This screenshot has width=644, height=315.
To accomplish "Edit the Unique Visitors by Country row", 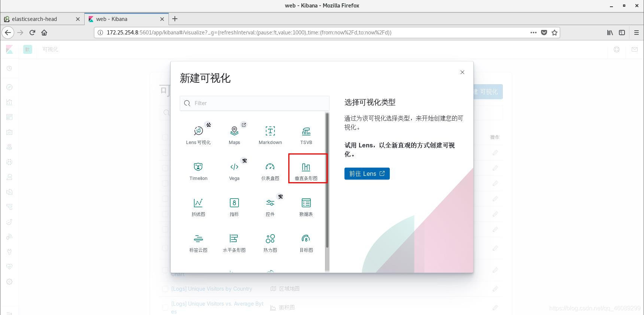I will click(x=495, y=289).
